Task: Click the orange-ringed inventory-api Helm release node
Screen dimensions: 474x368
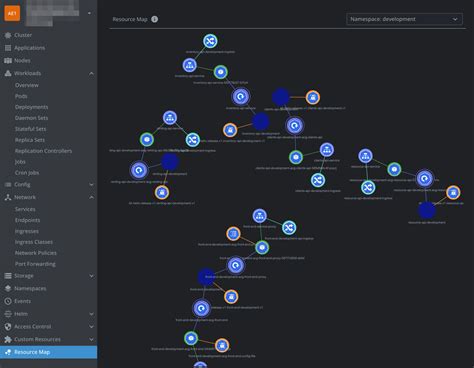Action: [230, 130]
